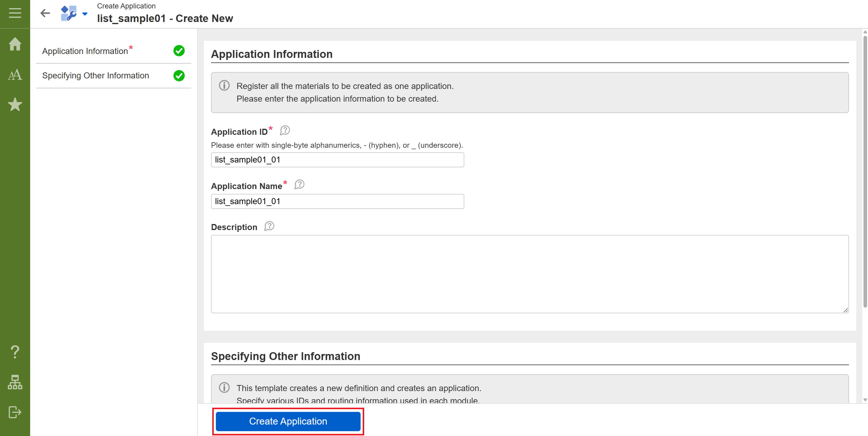Open the sitemap icon in sidebar
Image resolution: width=868 pixels, height=436 pixels.
(15, 382)
